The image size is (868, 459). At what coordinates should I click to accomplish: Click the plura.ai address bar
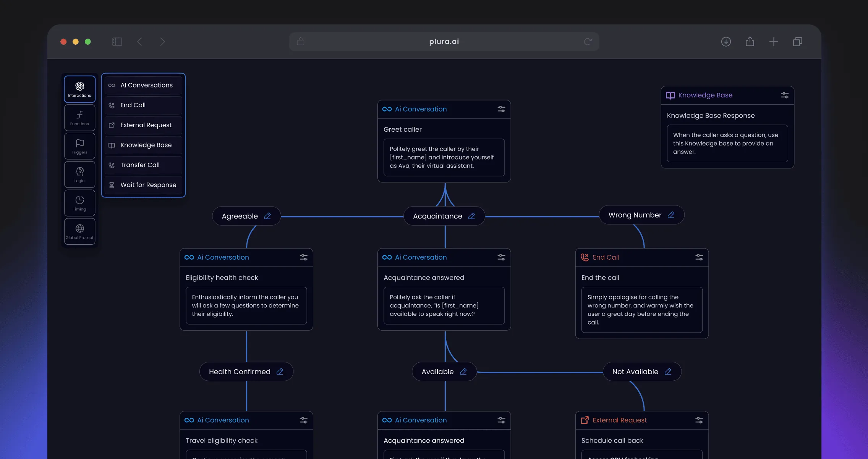click(x=444, y=42)
